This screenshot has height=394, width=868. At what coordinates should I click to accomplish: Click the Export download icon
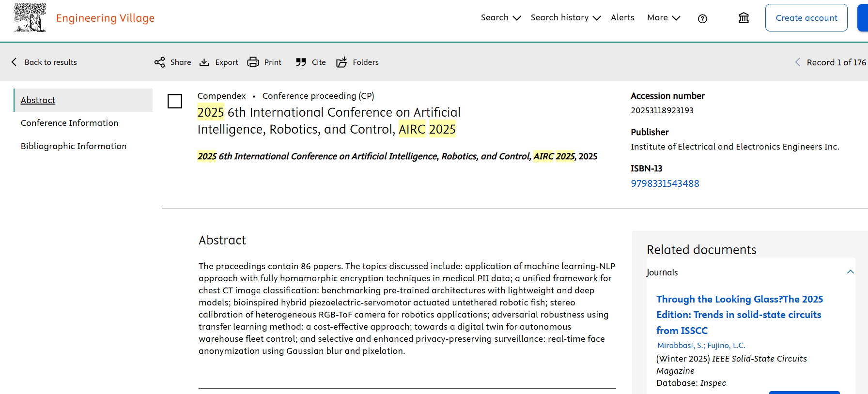point(204,62)
